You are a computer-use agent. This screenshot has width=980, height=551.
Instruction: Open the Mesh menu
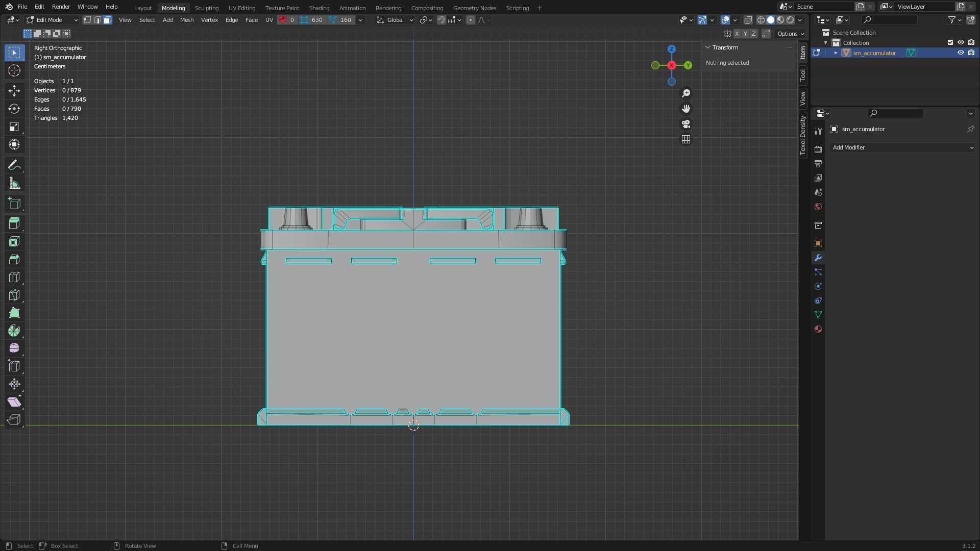point(187,20)
